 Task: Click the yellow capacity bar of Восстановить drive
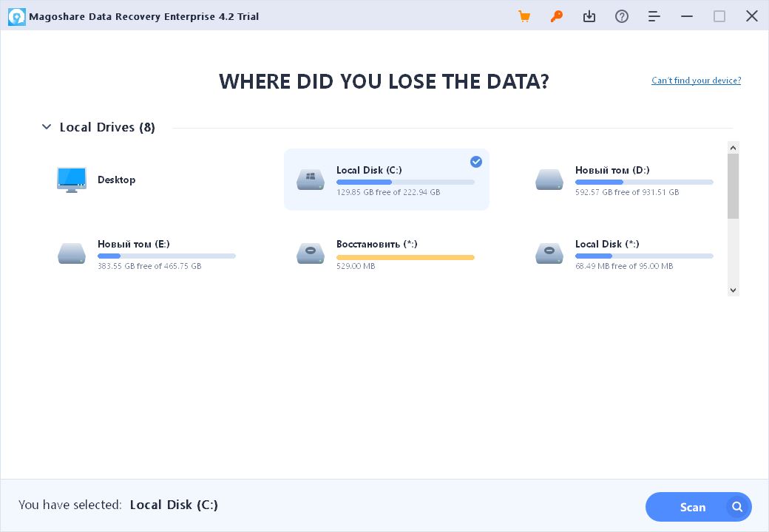(x=405, y=257)
